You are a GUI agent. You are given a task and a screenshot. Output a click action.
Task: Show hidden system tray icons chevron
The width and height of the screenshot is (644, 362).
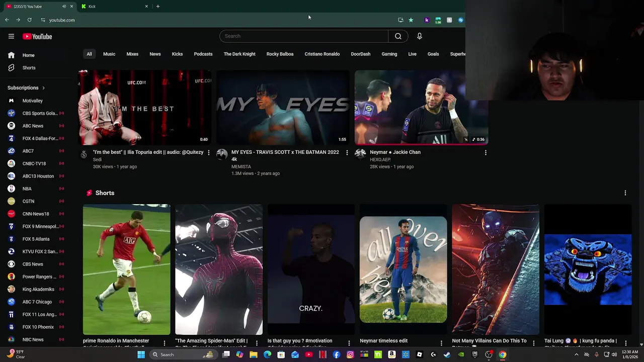576,354
